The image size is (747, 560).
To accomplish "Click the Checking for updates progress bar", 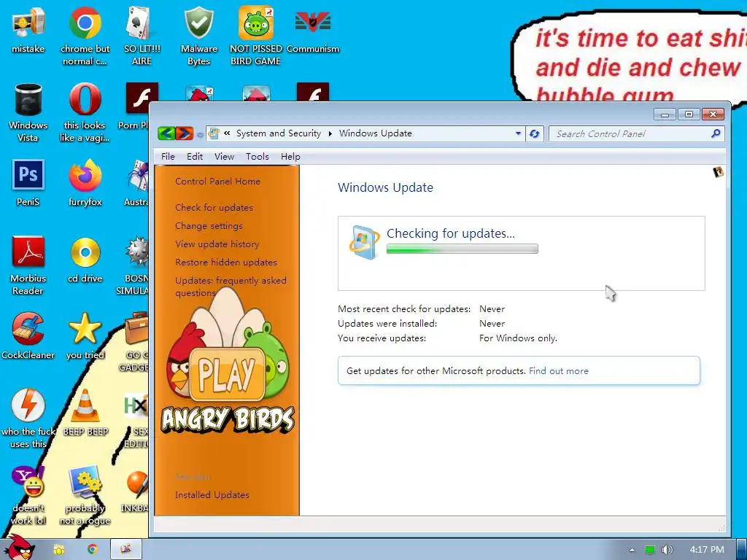I will tap(462, 249).
